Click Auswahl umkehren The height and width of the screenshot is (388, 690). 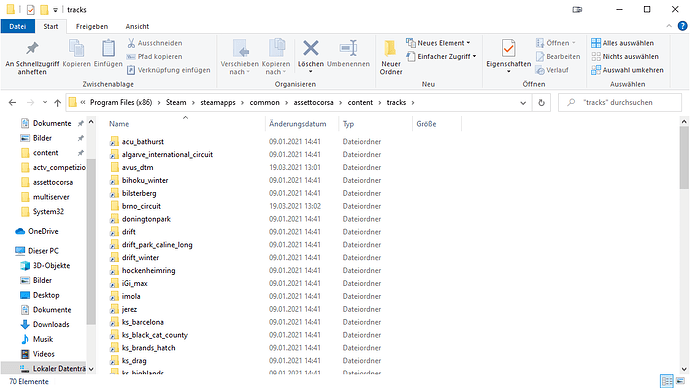(628, 70)
